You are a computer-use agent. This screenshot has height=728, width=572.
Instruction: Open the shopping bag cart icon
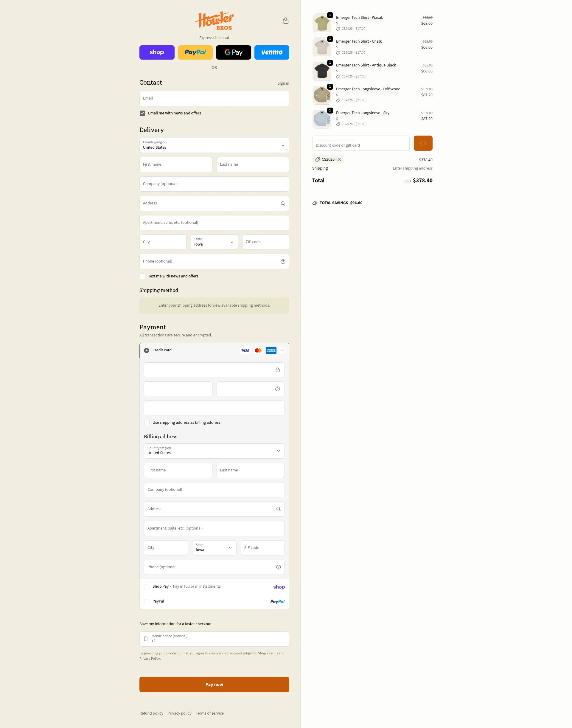click(x=285, y=21)
